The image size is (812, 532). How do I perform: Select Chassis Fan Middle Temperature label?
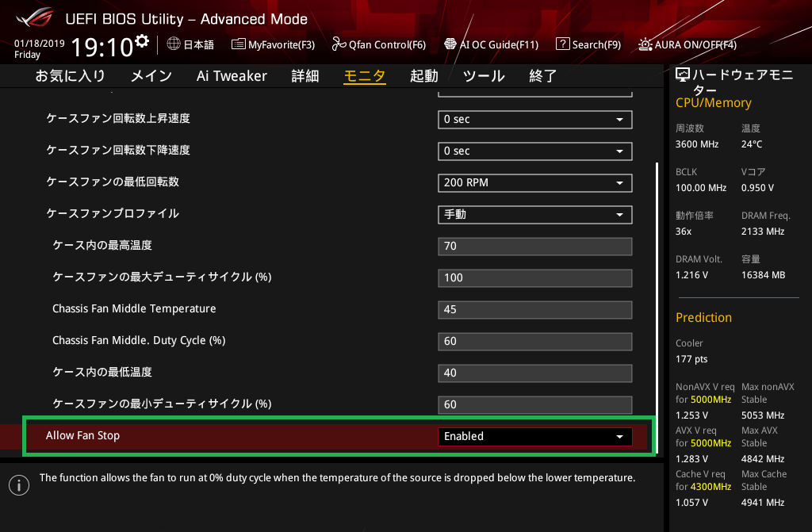[x=134, y=308]
